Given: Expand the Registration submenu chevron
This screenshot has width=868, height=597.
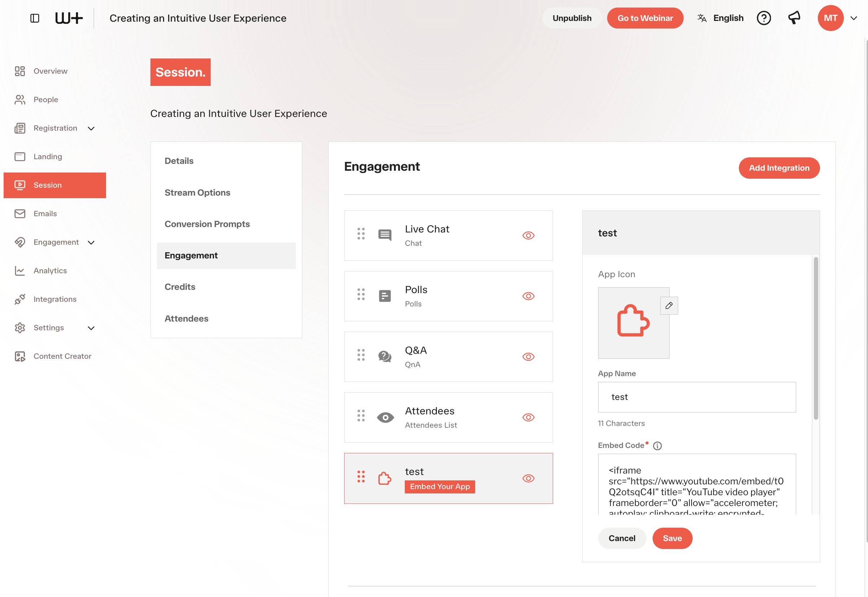Looking at the screenshot, I should pyautogui.click(x=91, y=129).
